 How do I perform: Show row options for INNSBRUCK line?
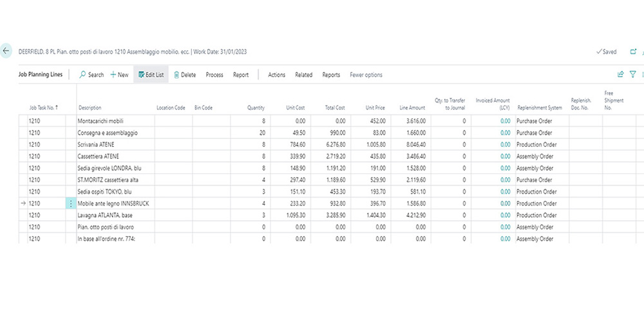coord(70,204)
